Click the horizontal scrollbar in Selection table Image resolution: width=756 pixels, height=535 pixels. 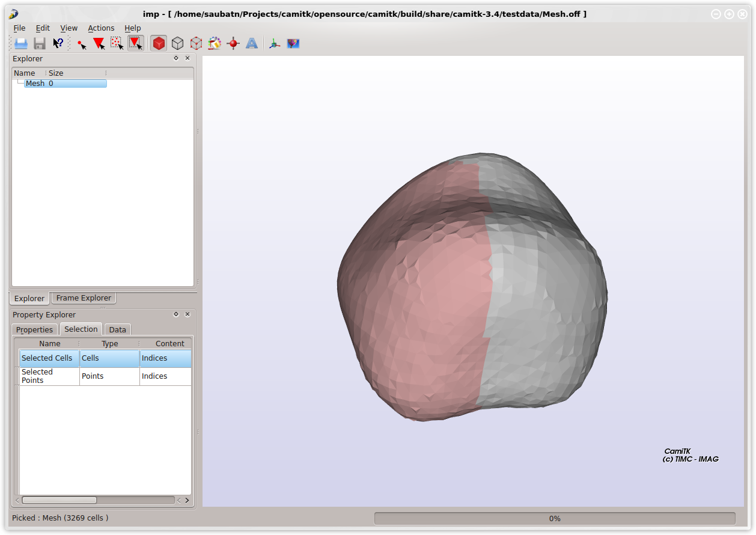tap(59, 500)
